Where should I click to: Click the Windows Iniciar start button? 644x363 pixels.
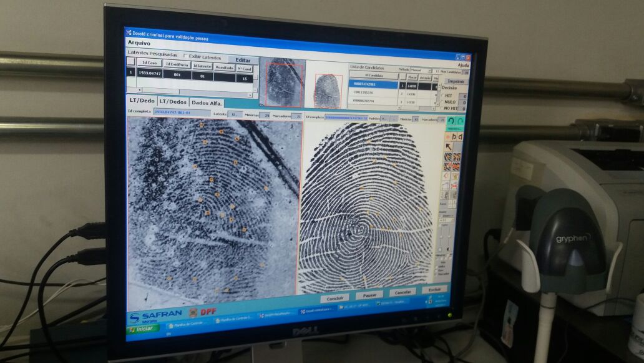click(x=144, y=329)
